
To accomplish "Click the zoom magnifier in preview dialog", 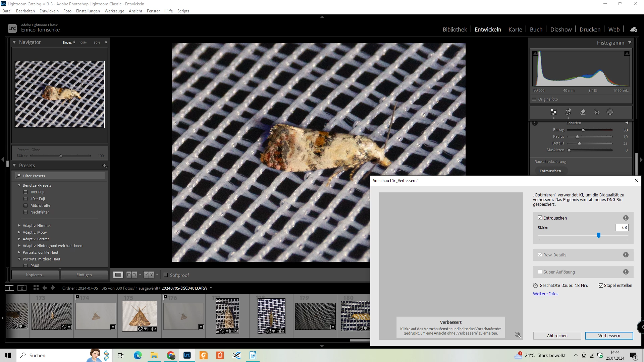I will (518, 335).
